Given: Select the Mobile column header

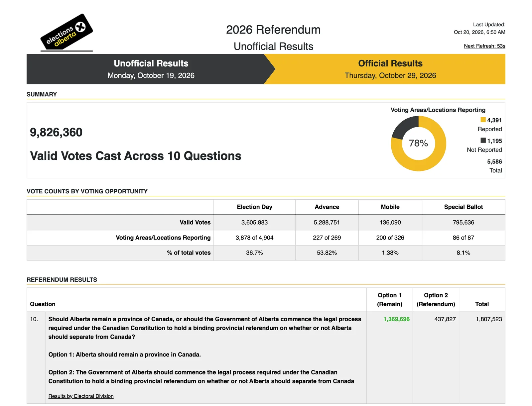Looking at the screenshot, I should (x=390, y=207).
